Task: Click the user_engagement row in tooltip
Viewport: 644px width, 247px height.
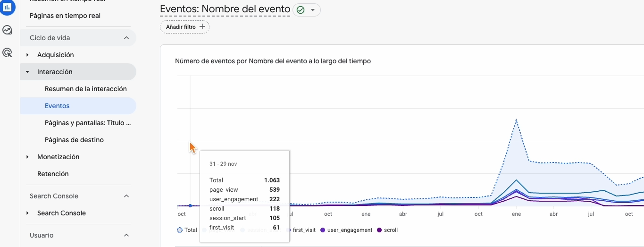Action: point(245,199)
